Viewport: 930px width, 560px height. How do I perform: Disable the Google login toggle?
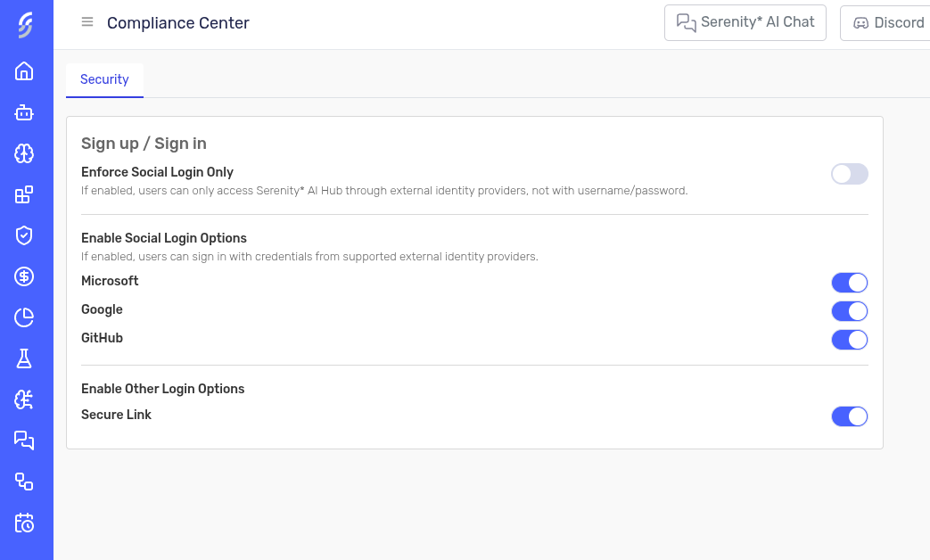850,311
